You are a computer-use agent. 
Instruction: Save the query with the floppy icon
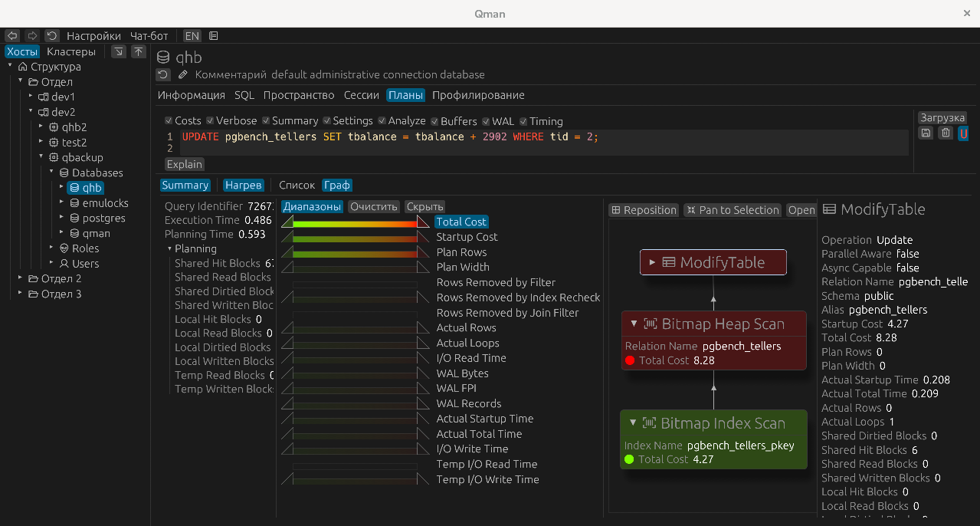point(926,133)
